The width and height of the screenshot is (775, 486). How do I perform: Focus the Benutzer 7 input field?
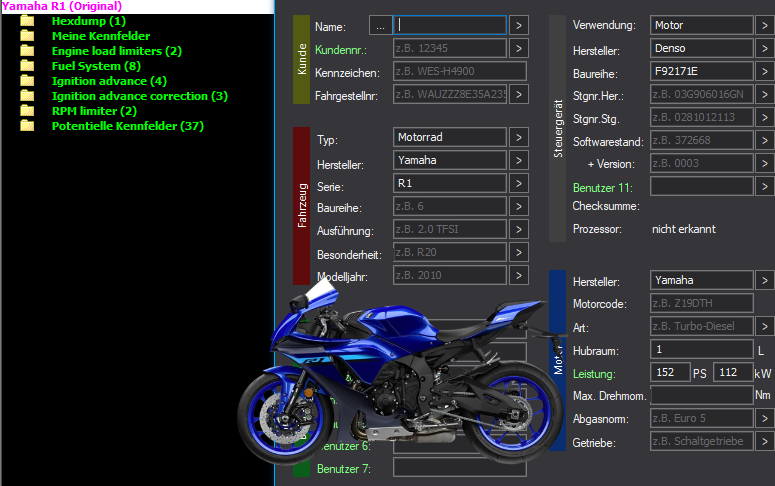460,467
